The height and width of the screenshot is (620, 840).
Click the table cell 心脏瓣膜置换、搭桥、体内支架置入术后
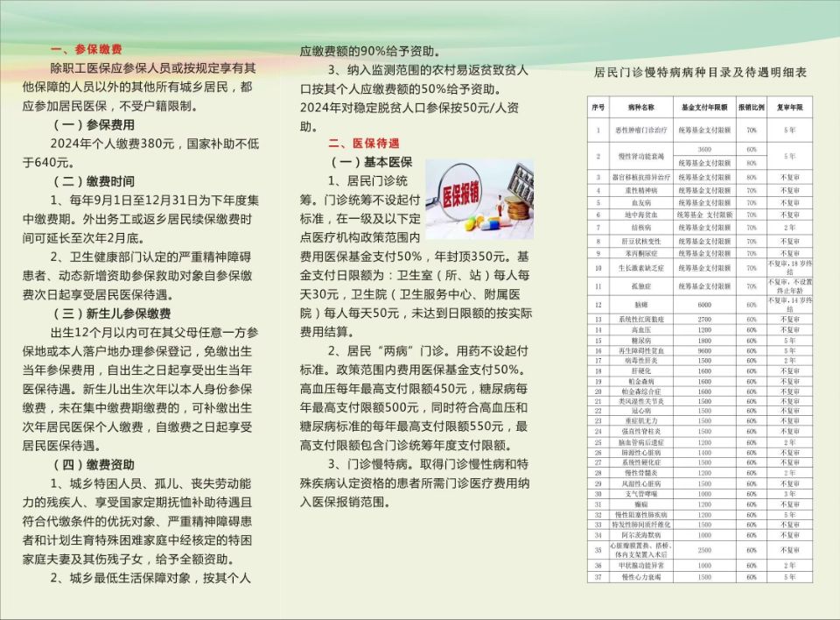[641, 550]
